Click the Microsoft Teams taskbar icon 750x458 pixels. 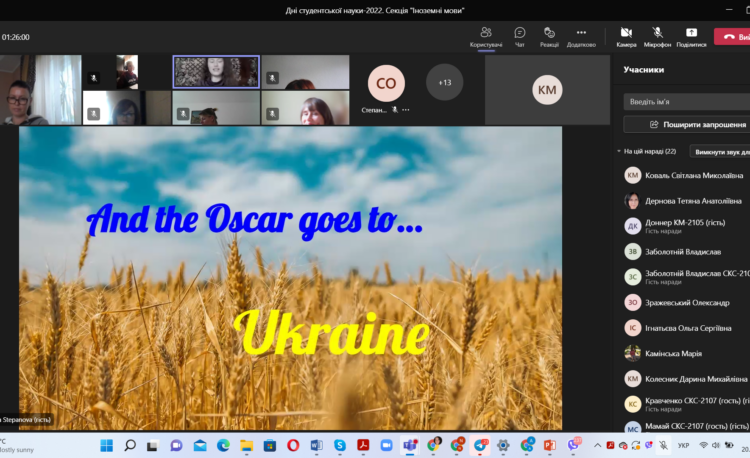[410, 446]
